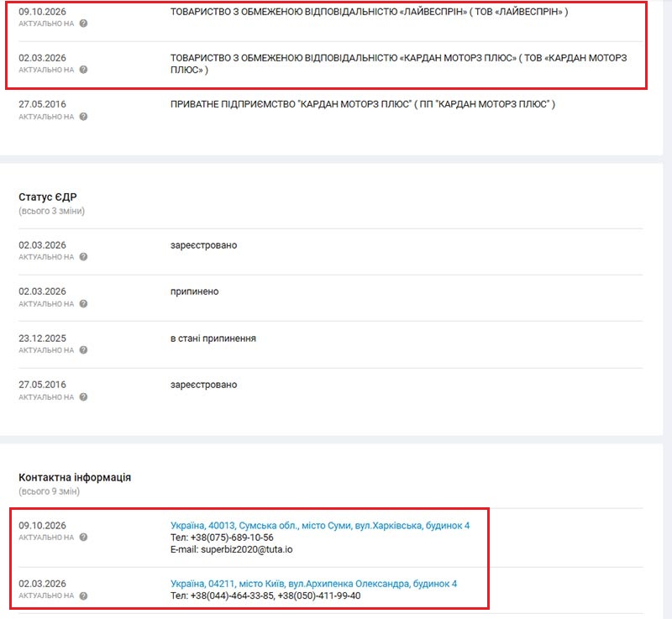This screenshot has width=672, height=619.
Task: Click the 'Контактна інформація' section heading
Action: coord(75,478)
